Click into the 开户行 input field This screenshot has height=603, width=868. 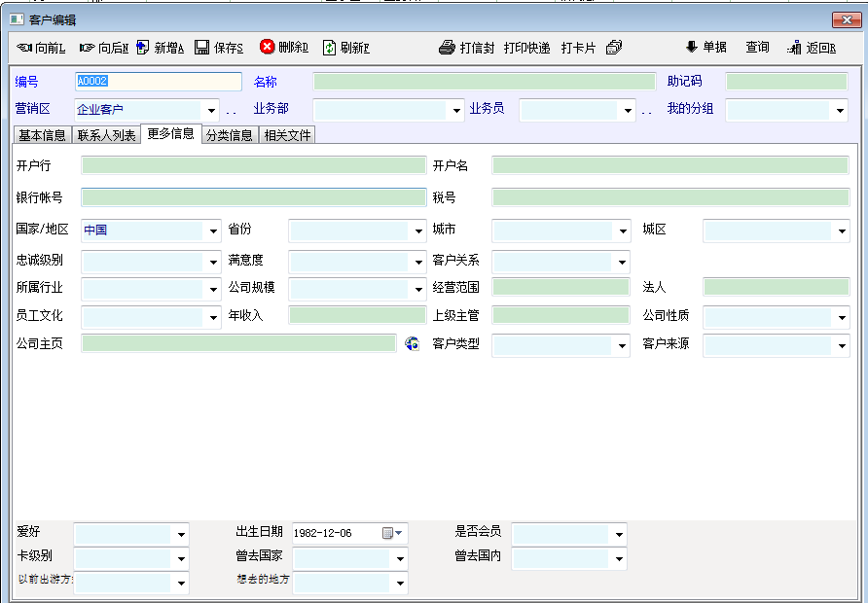(x=253, y=166)
